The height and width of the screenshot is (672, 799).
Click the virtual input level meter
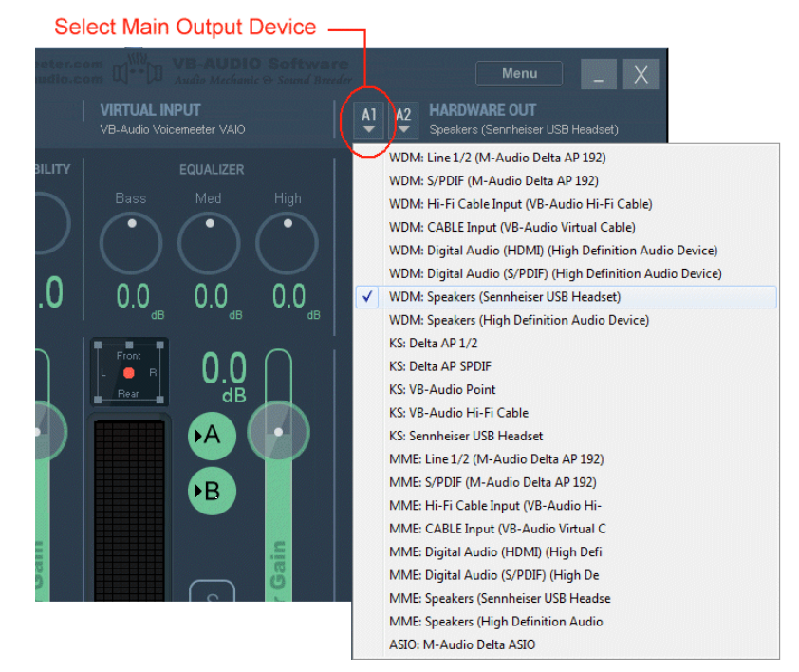tap(129, 510)
